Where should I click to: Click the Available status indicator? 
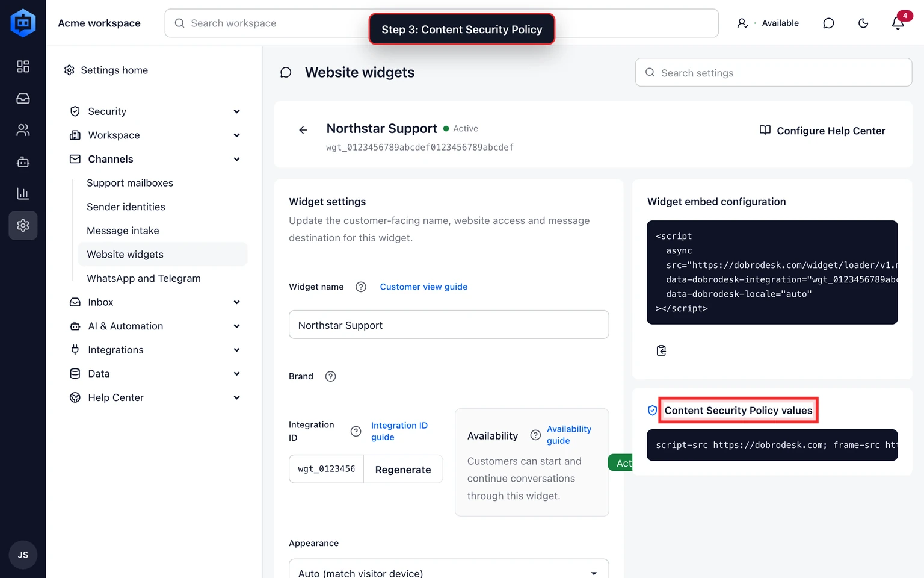coord(768,23)
